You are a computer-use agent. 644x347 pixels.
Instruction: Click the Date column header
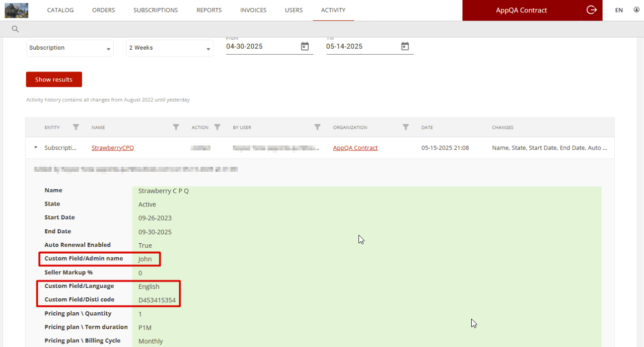pyautogui.click(x=427, y=128)
